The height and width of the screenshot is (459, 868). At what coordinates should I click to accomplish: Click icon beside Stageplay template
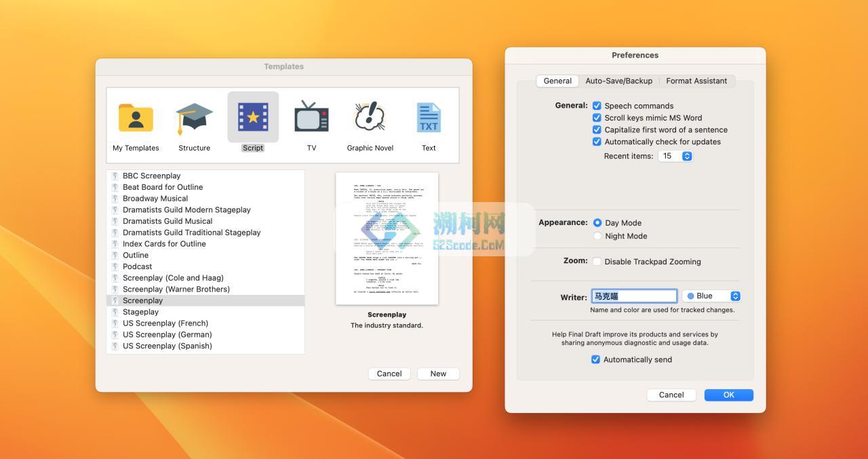115,312
